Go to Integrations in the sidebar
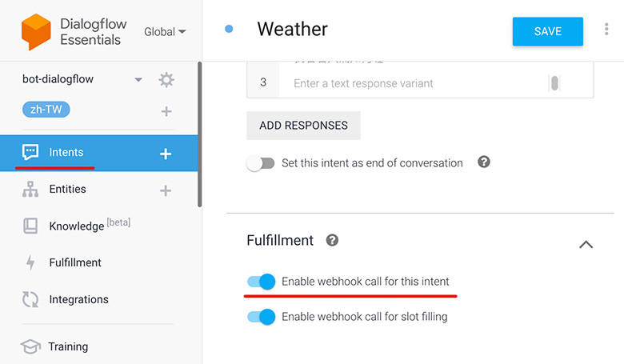Image resolution: width=624 pixels, height=364 pixels. click(78, 299)
